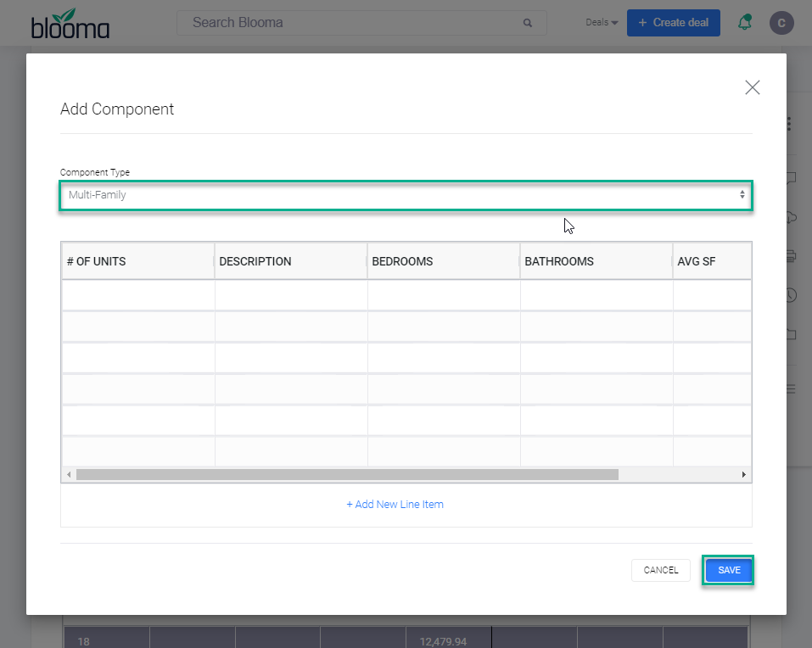812x648 pixels.
Task: Cancel adding the component
Action: [x=661, y=570]
